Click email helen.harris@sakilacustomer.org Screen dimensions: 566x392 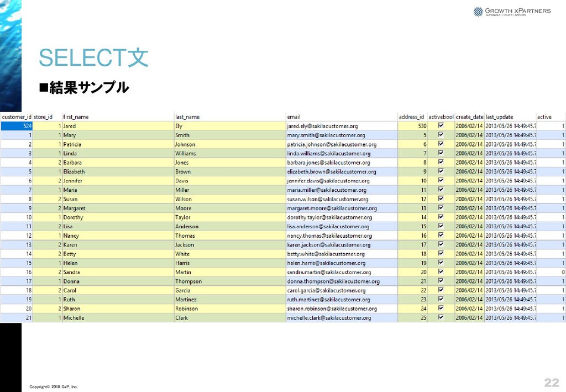342,263
